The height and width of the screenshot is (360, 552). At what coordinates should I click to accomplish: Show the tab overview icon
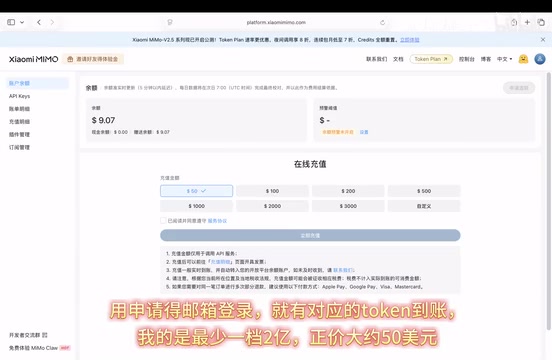[x=541, y=22]
